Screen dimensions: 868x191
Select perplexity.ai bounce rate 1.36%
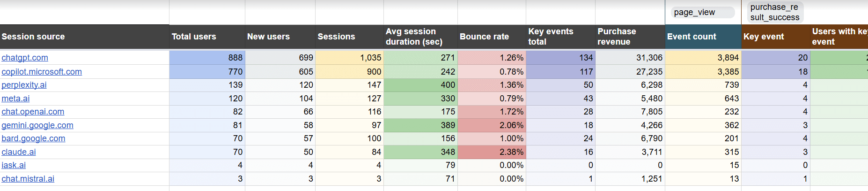tap(492, 85)
